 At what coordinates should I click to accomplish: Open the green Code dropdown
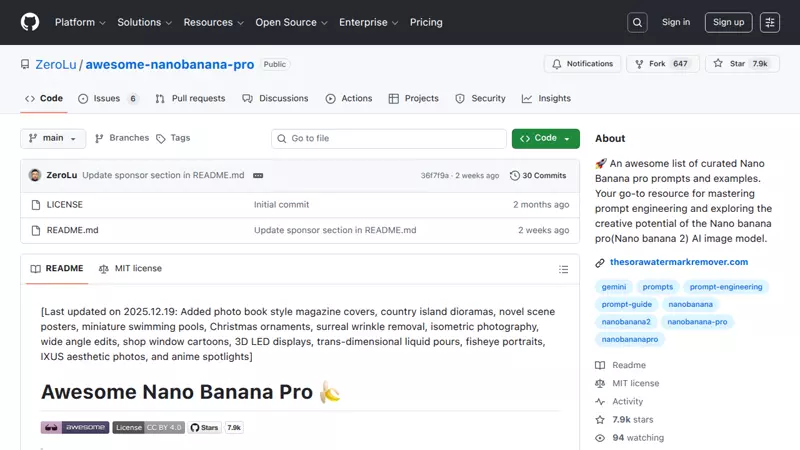(x=545, y=138)
